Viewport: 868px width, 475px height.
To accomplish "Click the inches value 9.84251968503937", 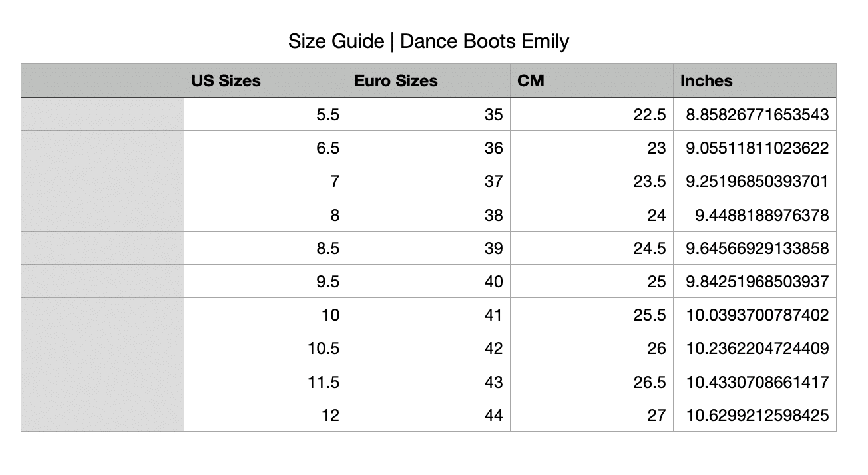I will click(x=754, y=281).
